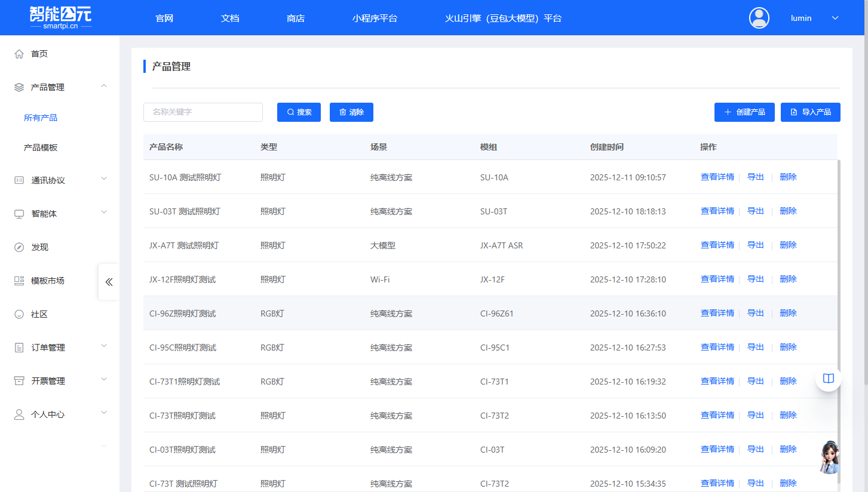868x492 pixels.
Task: Select 产品模板 in the sidebar
Action: pos(41,147)
